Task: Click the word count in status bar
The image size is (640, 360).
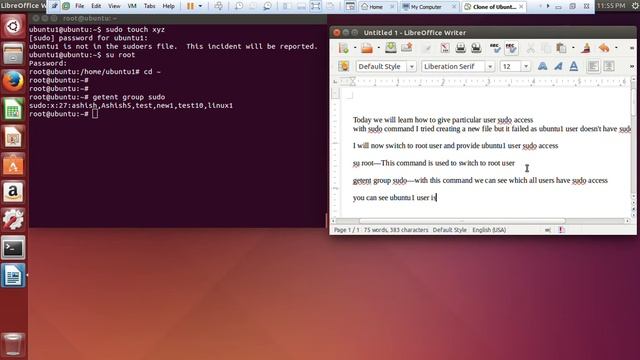Action: coord(396,230)
